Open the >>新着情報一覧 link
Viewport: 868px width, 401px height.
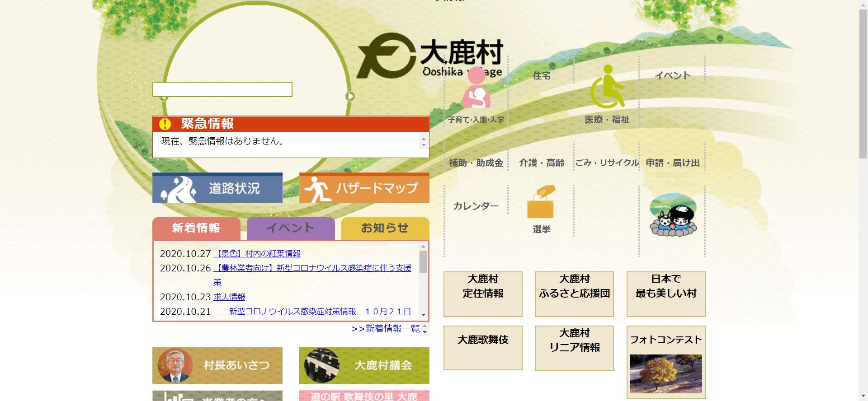[x=386, y=329]
